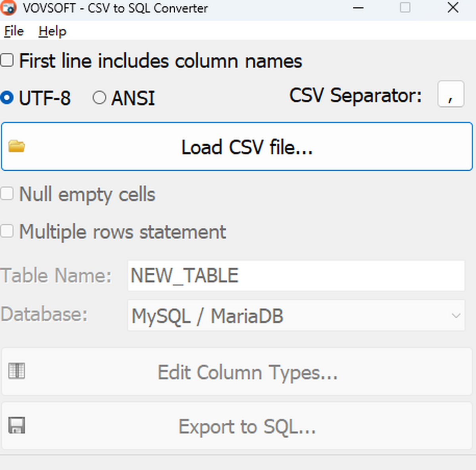Click Edit Column Types button
This screenshot has width=476, height=470.
click(x=237, y=372)
